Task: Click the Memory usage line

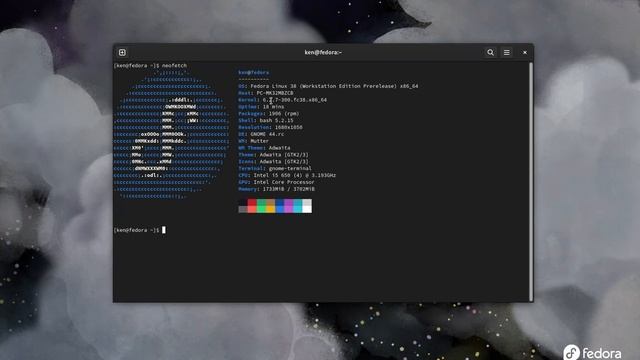Action: click(276, 189)
